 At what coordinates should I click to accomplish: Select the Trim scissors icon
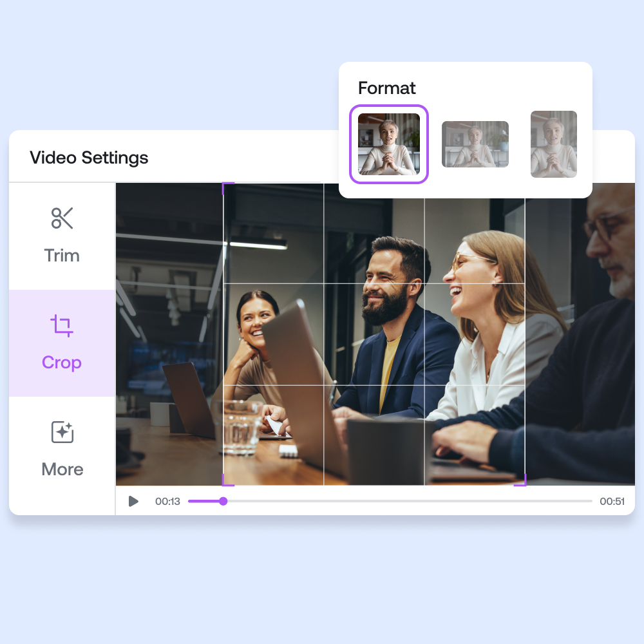point(62,218)
